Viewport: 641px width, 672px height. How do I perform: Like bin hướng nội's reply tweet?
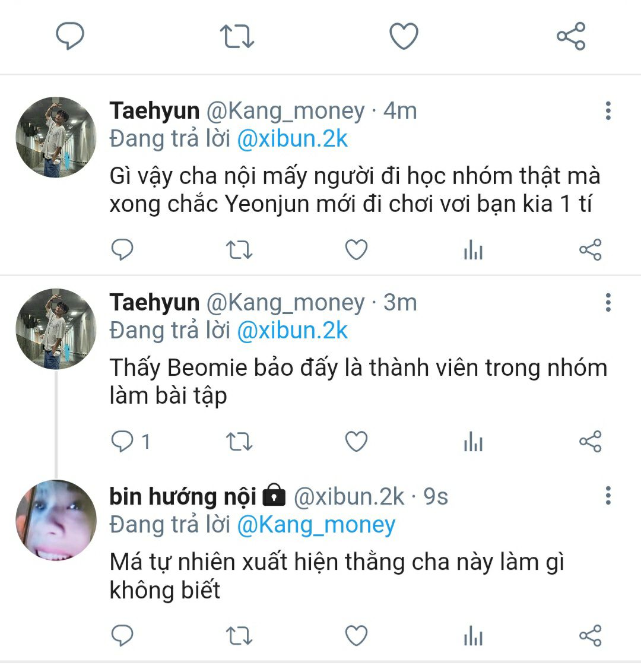click(356, 635)
